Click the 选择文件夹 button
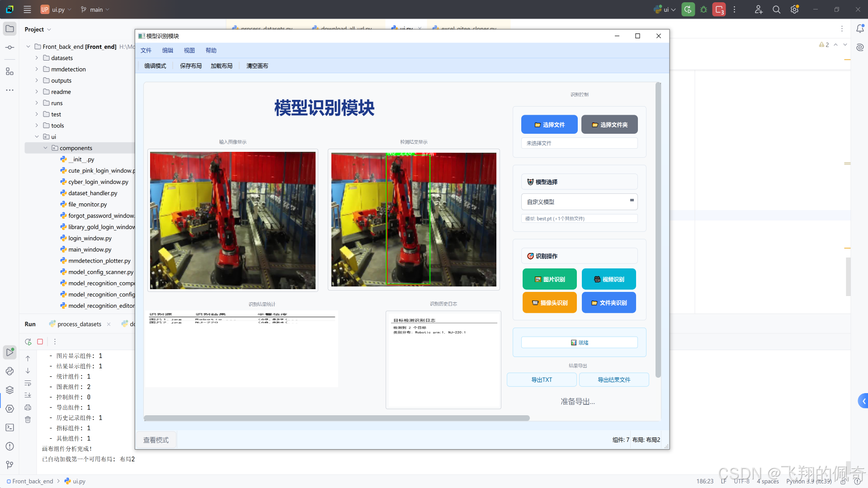Viewport: 868px width, 488px height. pyautogui.click(x=609, y=125)
